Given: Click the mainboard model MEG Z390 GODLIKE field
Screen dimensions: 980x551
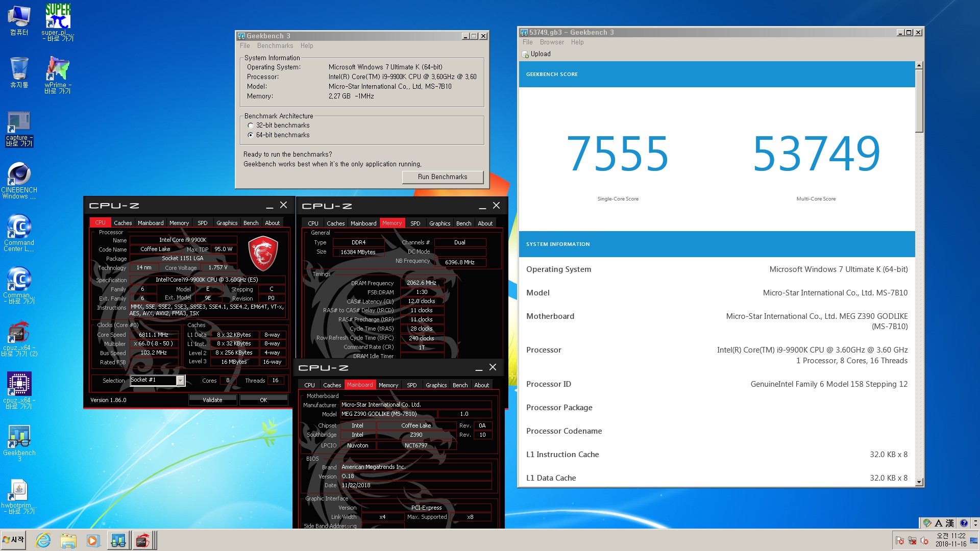Looking at the screenshot, I should click(388, 414).
